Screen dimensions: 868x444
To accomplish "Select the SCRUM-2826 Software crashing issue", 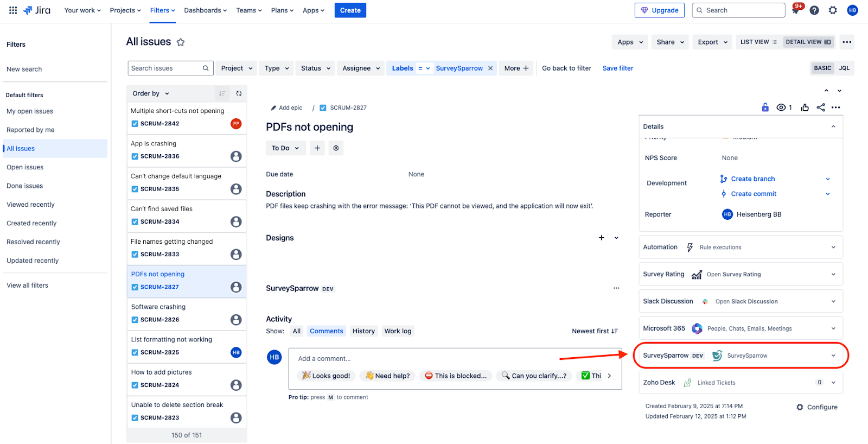I will coord(186,314).
